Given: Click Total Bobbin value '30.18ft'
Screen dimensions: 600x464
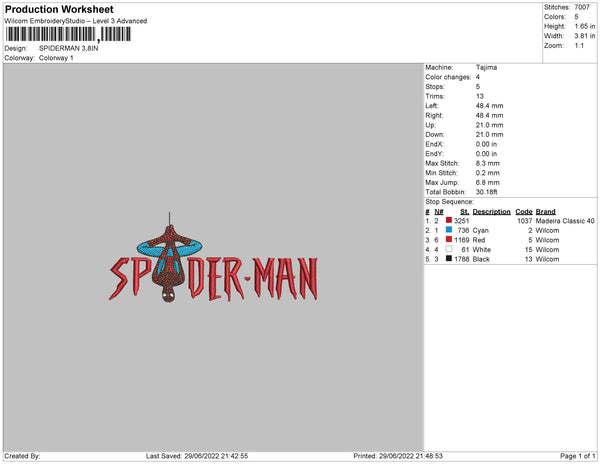Looking at the screenshot, I should point(486,192).
